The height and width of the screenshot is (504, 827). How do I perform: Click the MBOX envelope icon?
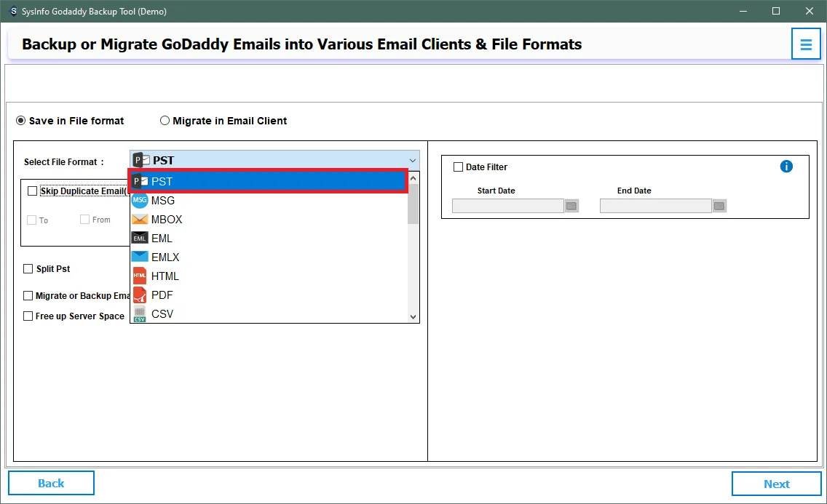(x=140, y=219)
